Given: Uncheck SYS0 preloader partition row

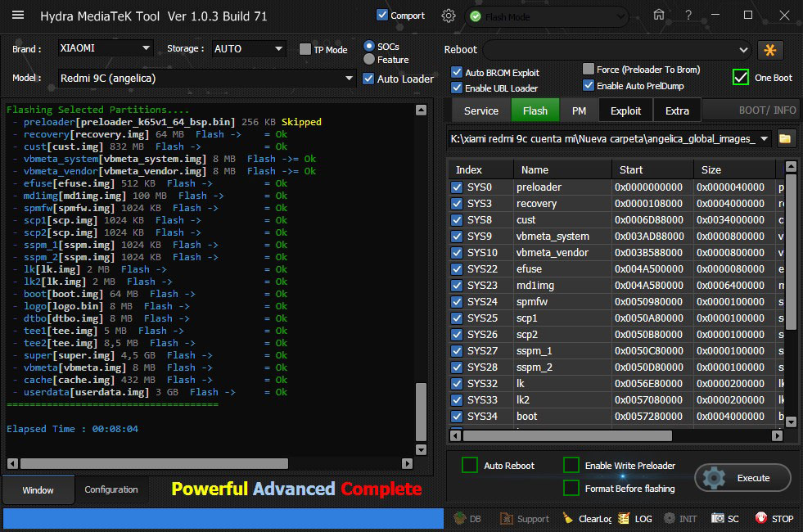Looking at the screenshot, I should point(457,187).
